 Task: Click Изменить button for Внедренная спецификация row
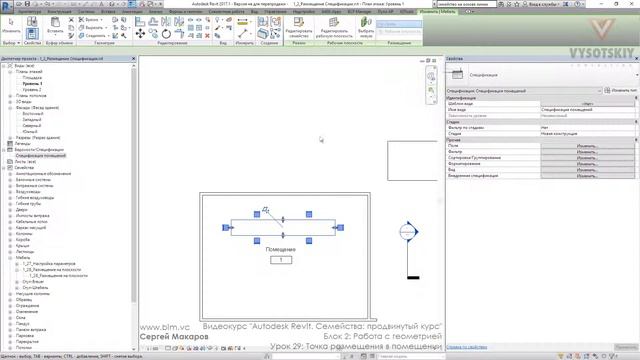(587, 176)
